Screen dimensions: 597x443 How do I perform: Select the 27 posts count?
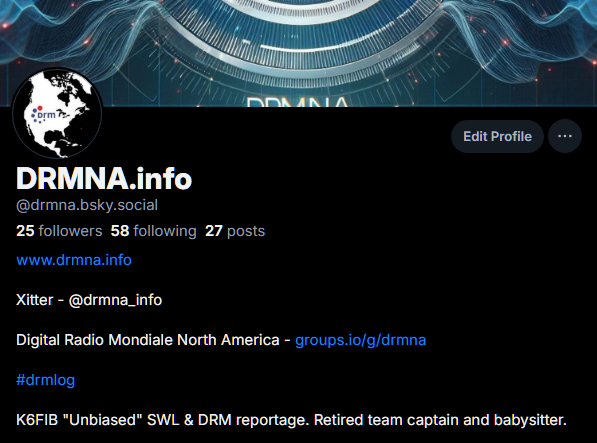235,231
